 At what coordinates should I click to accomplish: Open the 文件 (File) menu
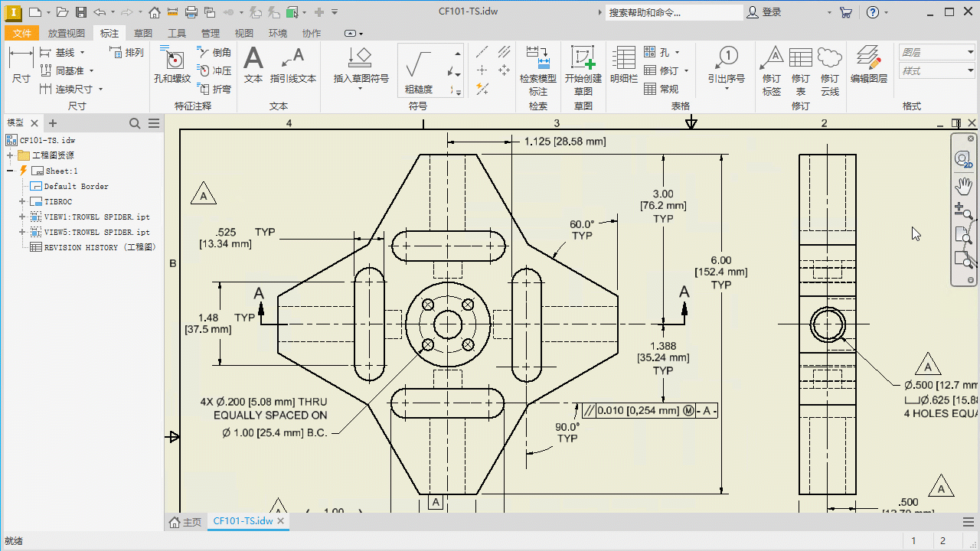(22, 33)
